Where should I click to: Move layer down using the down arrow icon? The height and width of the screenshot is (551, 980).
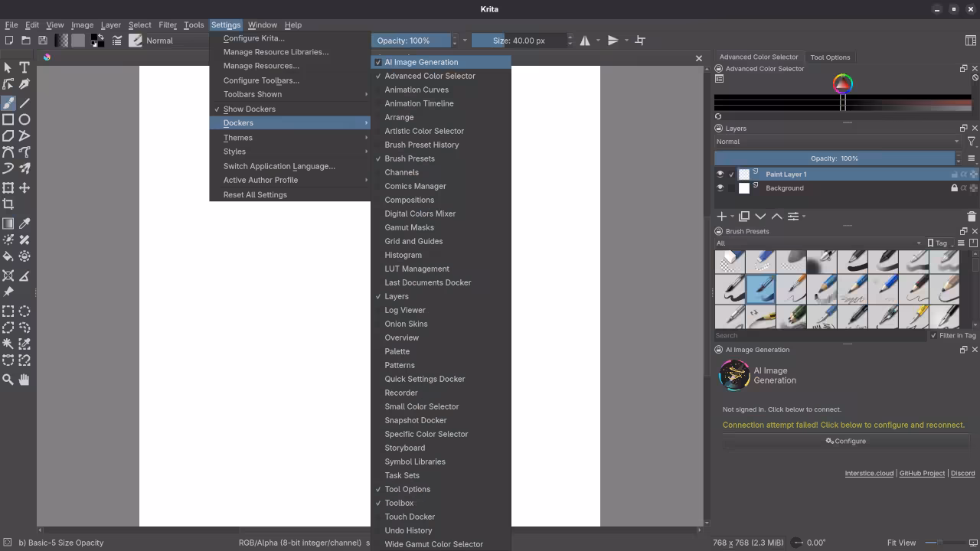tap(760, 216)
